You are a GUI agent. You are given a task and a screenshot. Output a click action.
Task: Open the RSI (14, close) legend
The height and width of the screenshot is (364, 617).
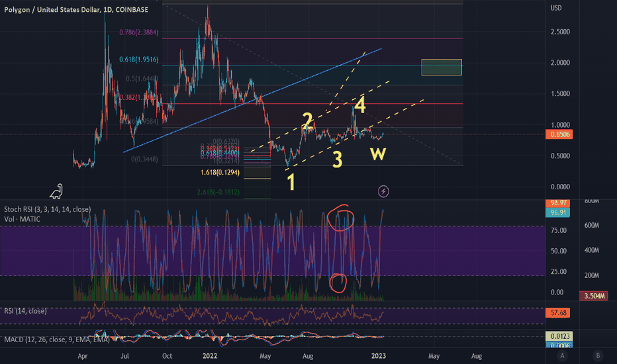25,311
